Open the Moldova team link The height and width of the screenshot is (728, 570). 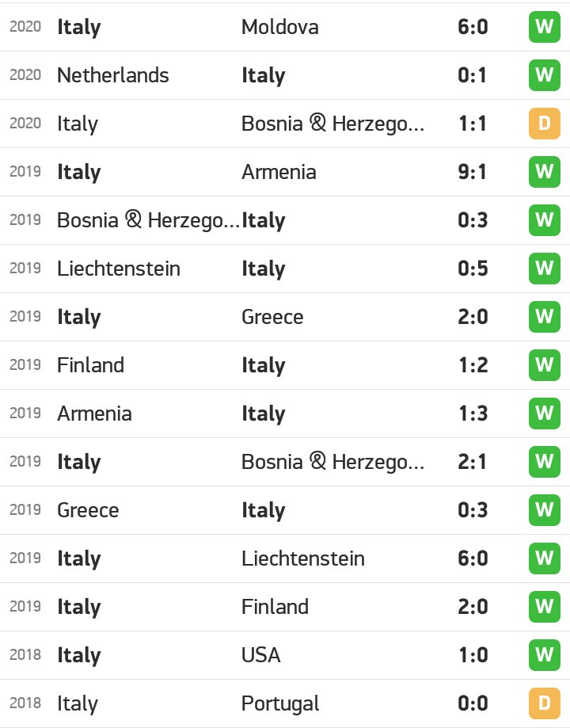(x=280, y=27)
